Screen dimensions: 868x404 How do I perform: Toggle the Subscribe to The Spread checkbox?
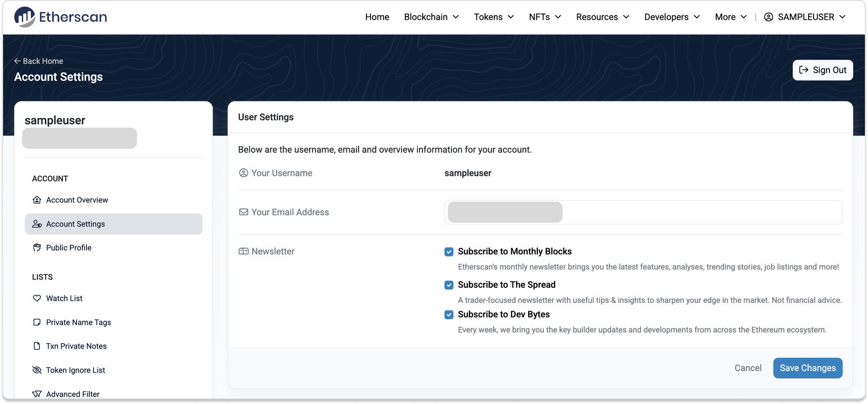point(449,285)
